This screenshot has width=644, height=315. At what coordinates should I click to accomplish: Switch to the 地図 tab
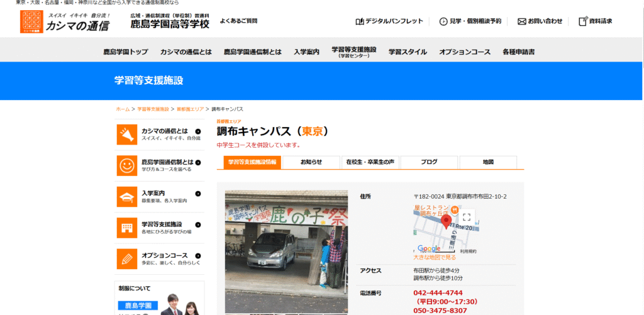(488, 162)
